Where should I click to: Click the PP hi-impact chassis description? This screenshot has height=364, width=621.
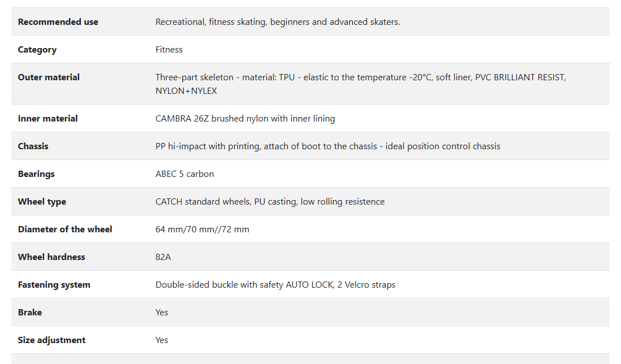(x=327, y=146)
